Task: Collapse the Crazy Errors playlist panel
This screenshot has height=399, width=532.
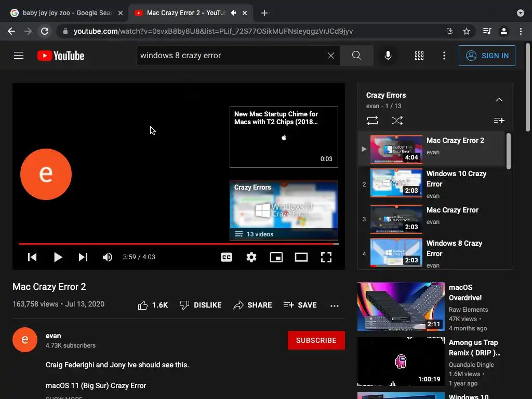Action: (x=499, y=100)
